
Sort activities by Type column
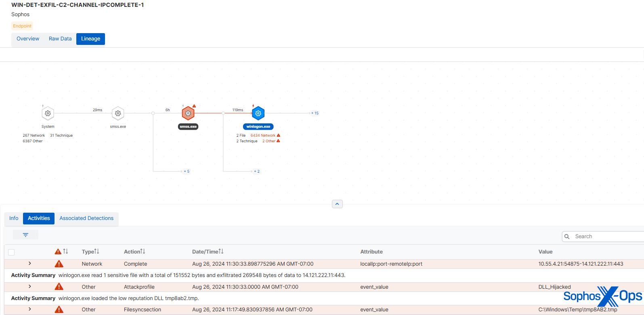point(90,252)
